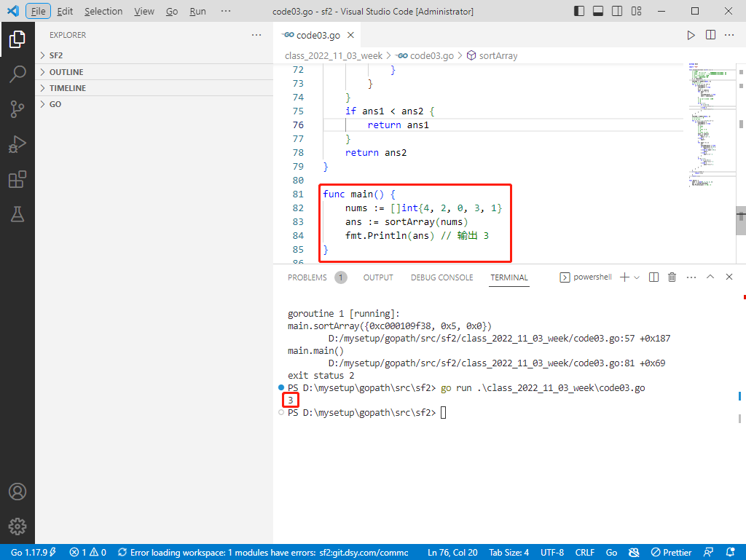
Task: Open editor More Actions ellipsis
Action: 729,35
